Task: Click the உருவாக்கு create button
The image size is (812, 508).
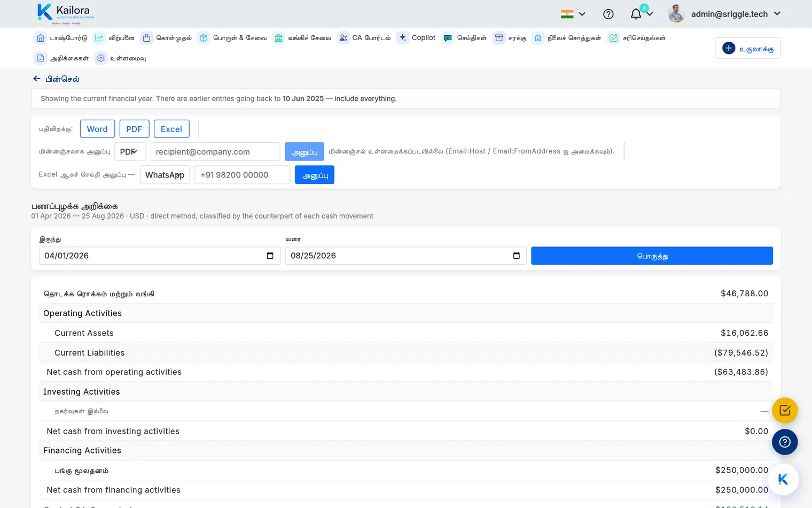Action: coord(748,48)
